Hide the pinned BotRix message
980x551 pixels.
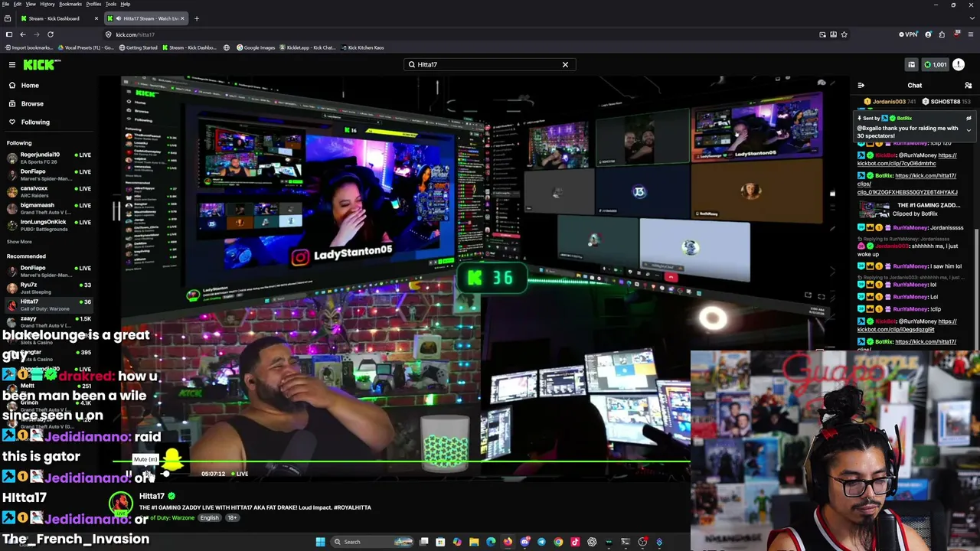pyautogui.click(x=969, y=119)
